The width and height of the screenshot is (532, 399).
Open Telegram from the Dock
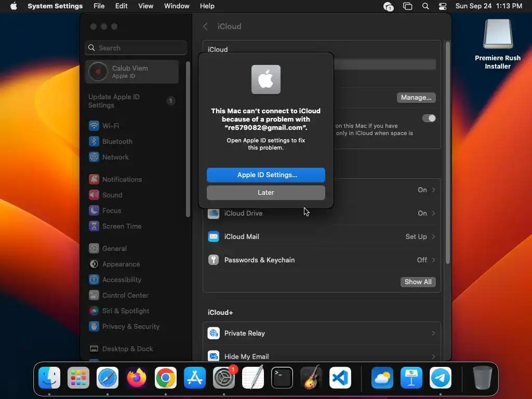point(441,378)
